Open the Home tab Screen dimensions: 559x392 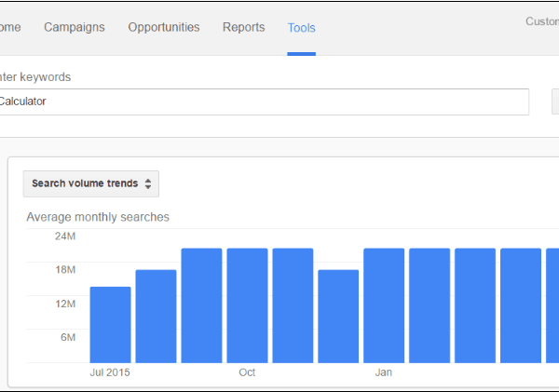pos(9,27)
